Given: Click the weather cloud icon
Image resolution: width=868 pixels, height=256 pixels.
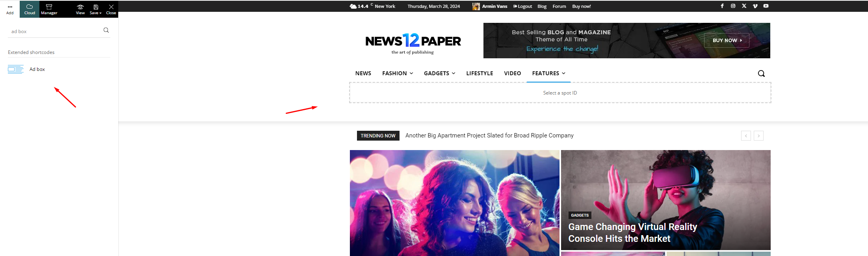Looking at the screenshot, I should (x=353, y=6).
